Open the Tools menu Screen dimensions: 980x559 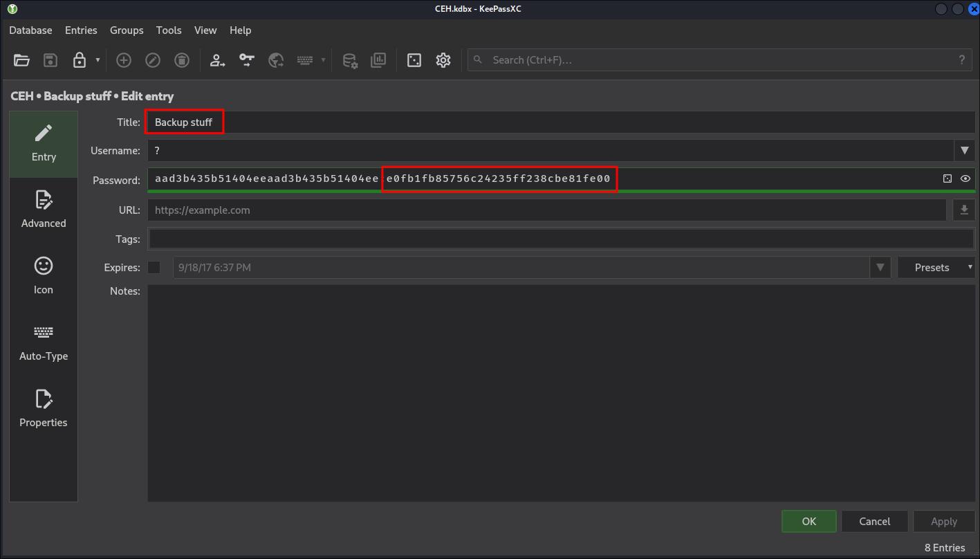[169, 30]
